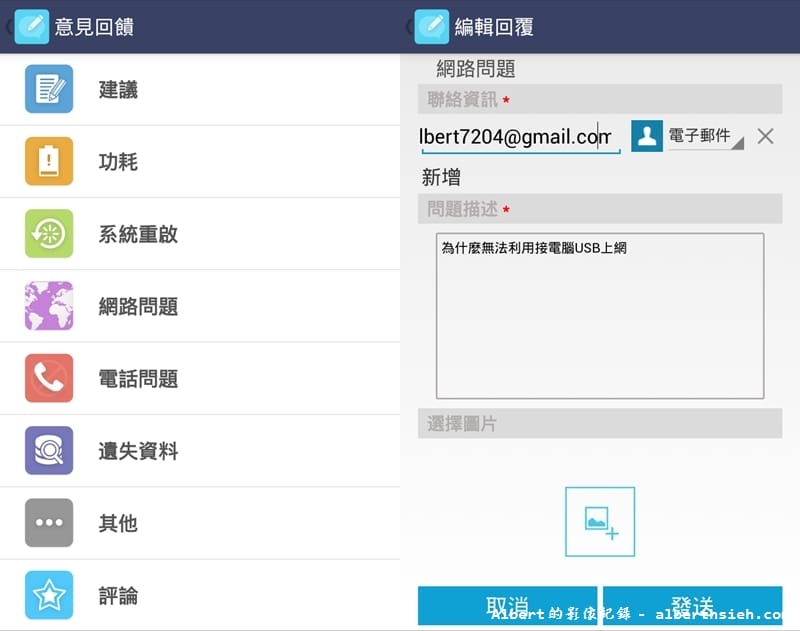This screenshot has width=800, height=631.
Task: Tap the 發送 send button
Action: (x=692, y=605)
